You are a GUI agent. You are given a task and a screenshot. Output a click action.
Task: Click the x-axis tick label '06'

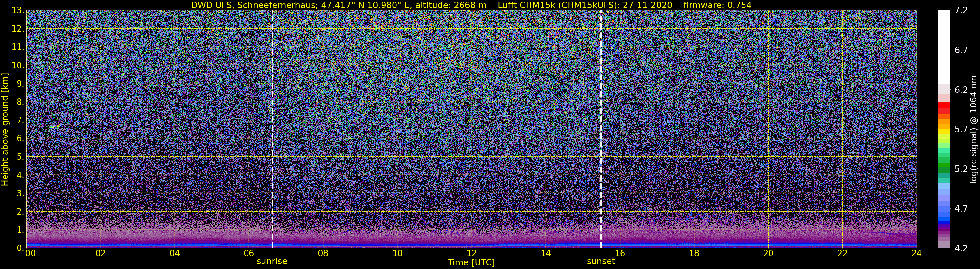coord(249,253)
